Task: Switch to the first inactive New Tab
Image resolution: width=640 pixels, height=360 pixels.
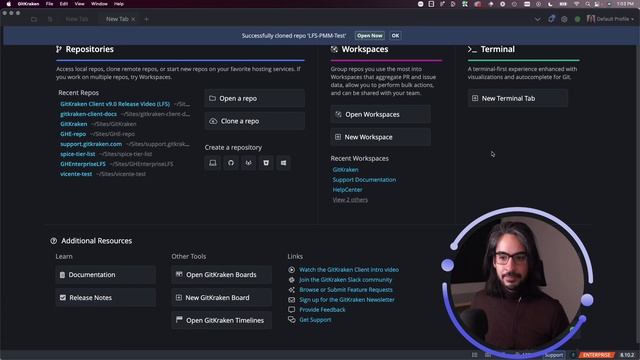Action: (77, 19)
